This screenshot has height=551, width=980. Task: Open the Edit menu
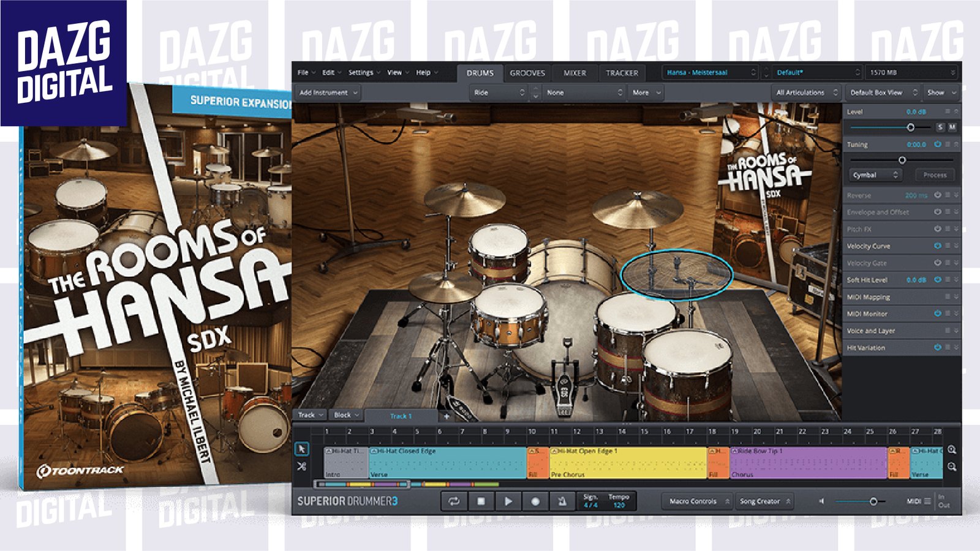(331, 72)
